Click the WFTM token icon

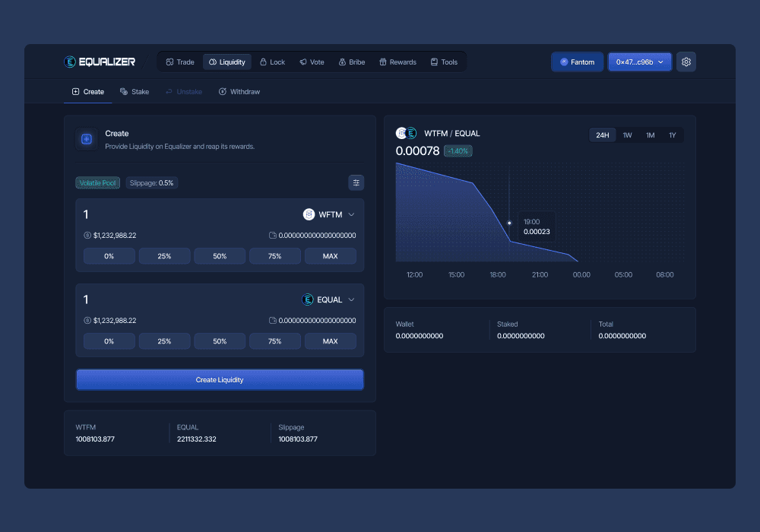coord(309,214)
